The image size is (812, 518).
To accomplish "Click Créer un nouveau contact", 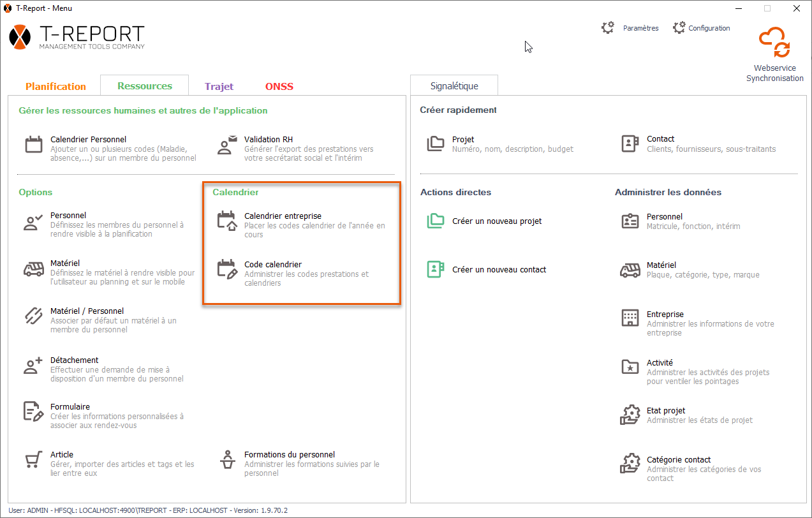I will pyautogui.click(x=499, y=269).
